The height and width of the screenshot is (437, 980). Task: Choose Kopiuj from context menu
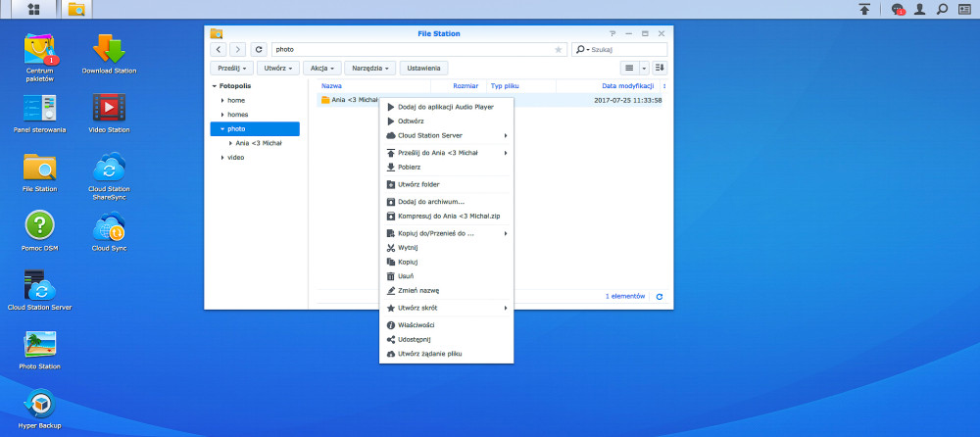pos(446,262)
